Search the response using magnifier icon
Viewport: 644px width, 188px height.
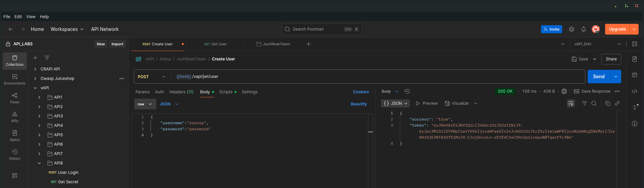click(594, 103)
